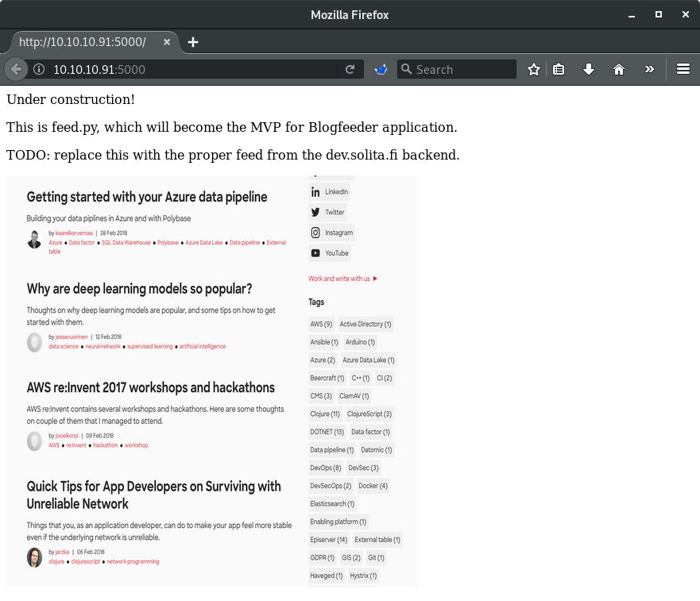Click 'Polybase' post tag

(168, 242)
